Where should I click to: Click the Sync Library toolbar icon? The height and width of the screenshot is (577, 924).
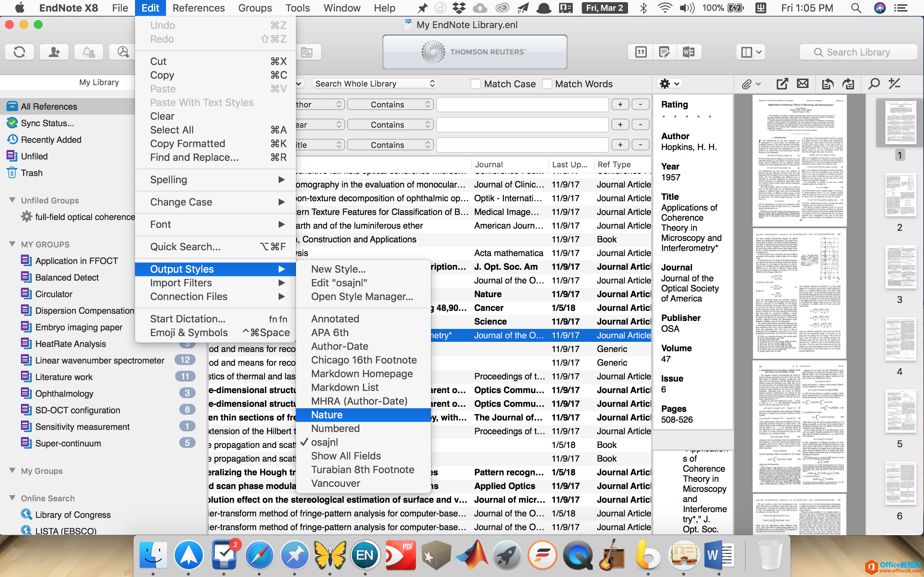click(x=19, y=52)
